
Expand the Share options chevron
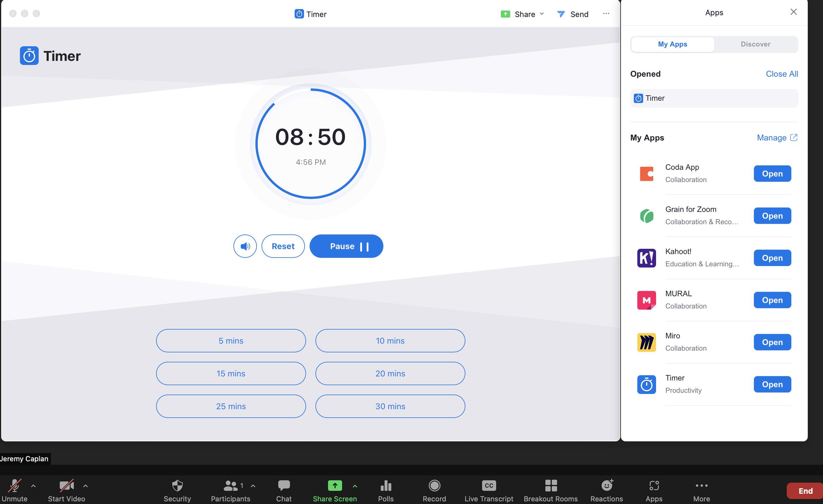(542, 14)
